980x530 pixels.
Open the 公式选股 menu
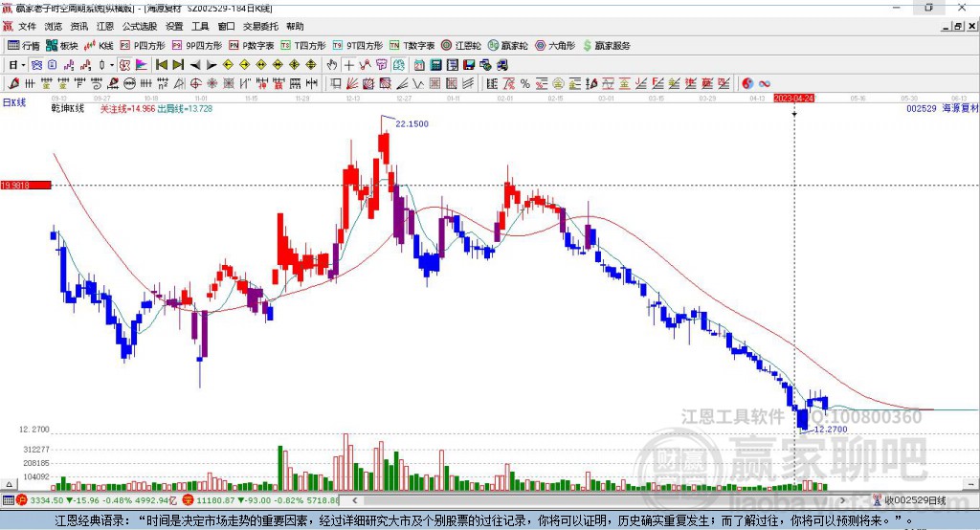[x=140, y=26]
